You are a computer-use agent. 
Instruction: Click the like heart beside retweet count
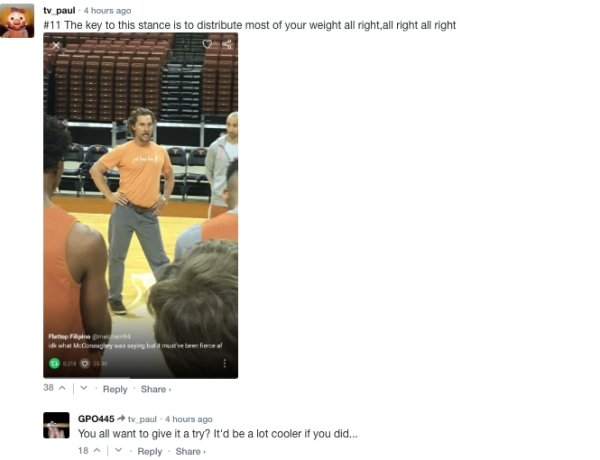pyautogui.click(x=85, y=363)
